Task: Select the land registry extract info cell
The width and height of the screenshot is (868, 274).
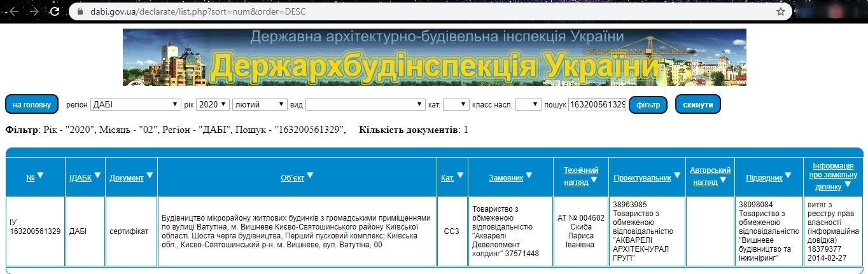Action: click(833, 231)
